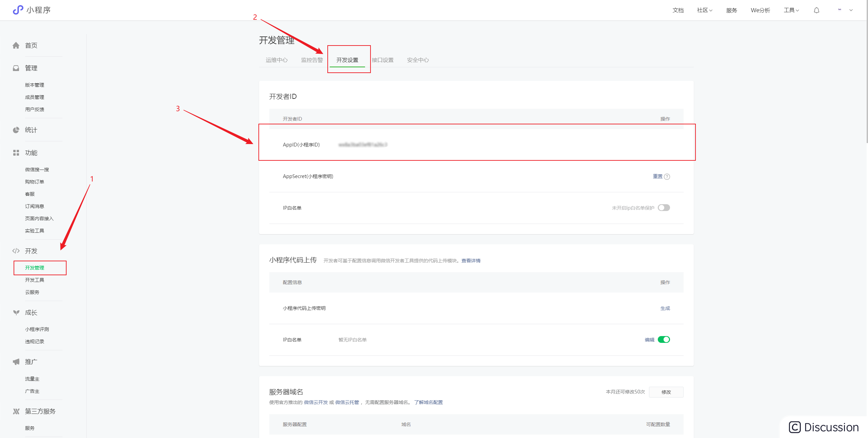Switch to the 接口设置 tab
This screenshot has height=438, width=868.
click(382, 60)
